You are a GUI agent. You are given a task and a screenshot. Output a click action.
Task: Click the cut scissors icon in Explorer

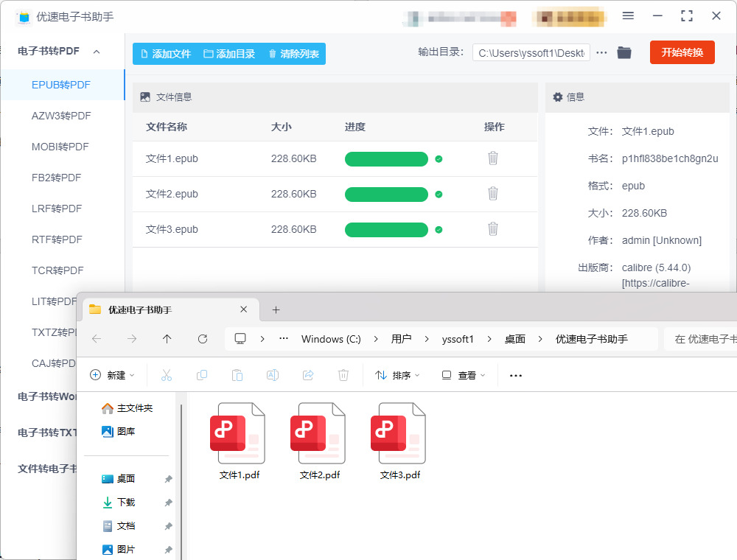(167, 375)
